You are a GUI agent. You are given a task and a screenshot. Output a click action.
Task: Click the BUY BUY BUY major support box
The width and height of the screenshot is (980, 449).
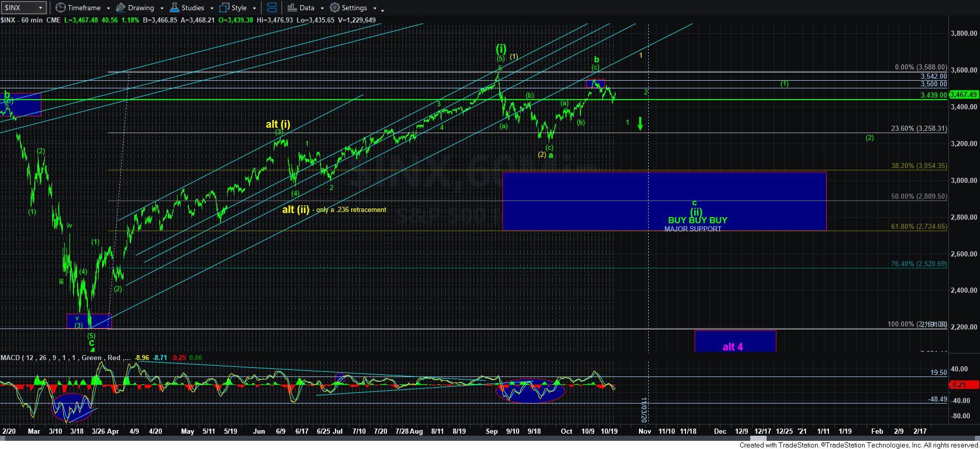pyautogui.click(x=664, y=201)
